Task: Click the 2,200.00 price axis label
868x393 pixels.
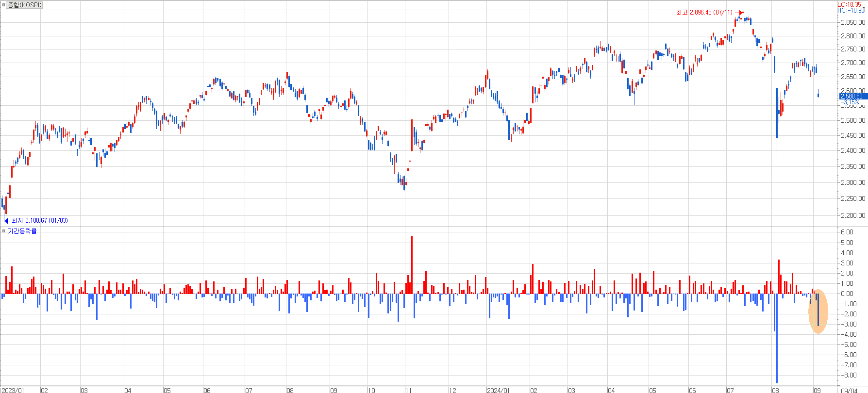Action: tap(853, 215)
